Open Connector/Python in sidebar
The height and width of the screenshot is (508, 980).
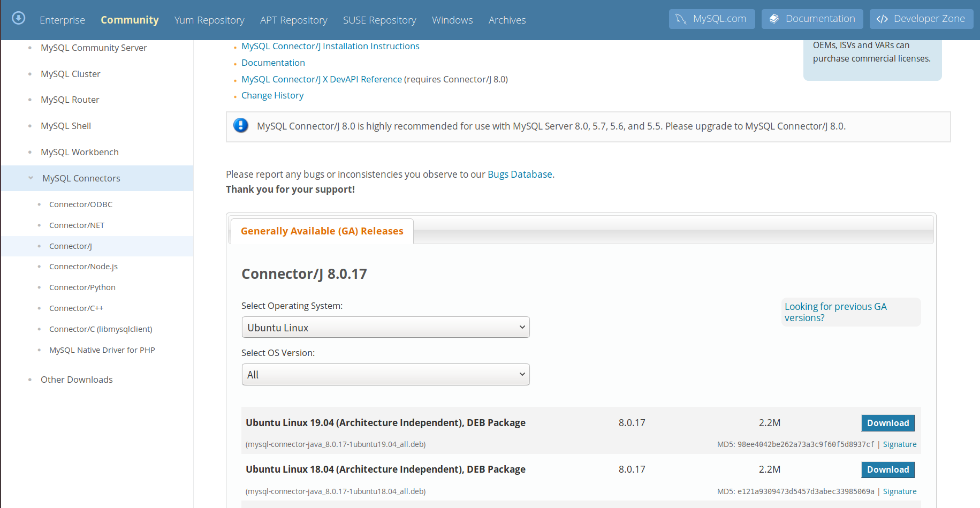click(82, 287)
